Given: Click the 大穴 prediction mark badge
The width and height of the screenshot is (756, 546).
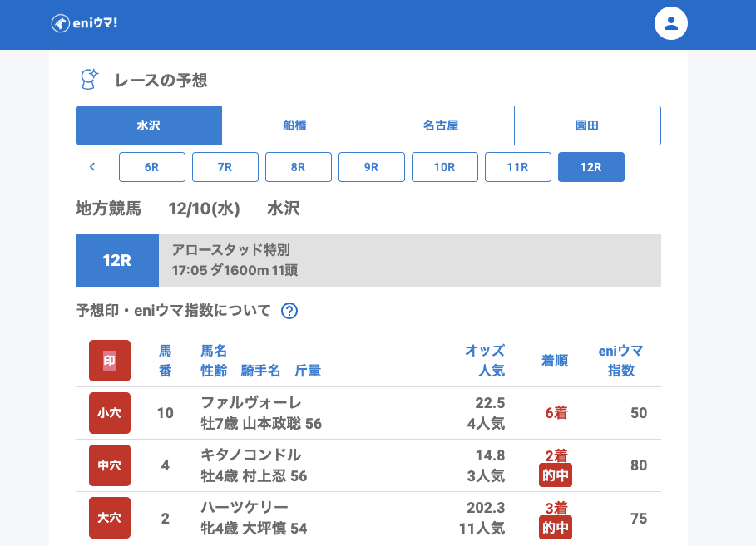Looking at the screenshot, I should pyautogui.click(x=110, y=518).
